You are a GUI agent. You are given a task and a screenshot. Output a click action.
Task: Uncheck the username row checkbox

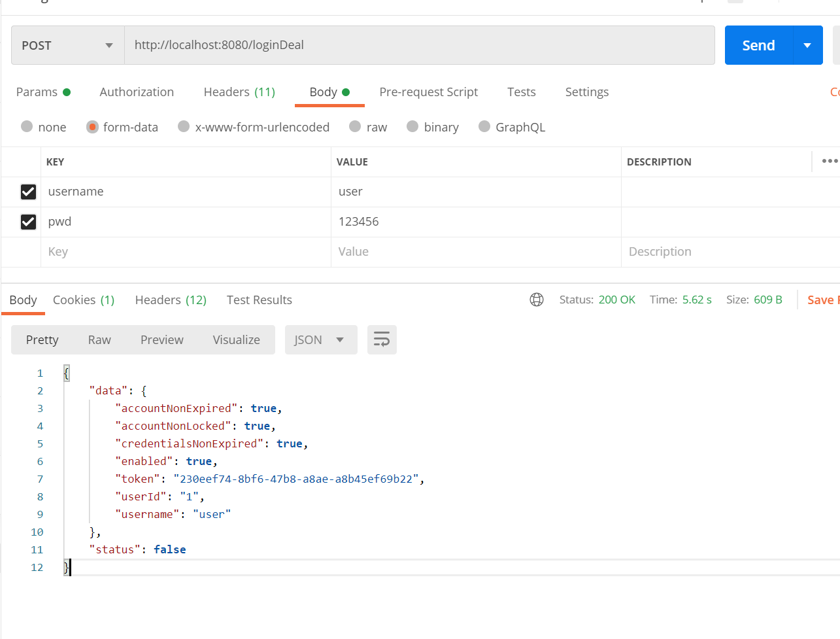coord(28,192)
